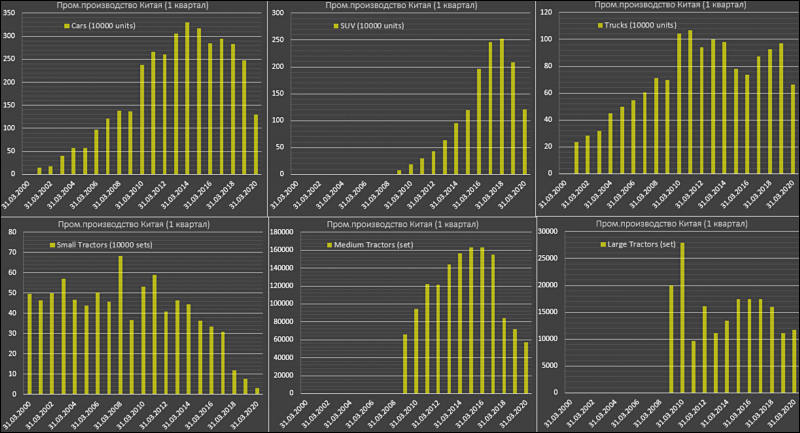This screenshot has width=800, height=433.
Task: Select the shortest last bar in the Small Tractors chart
Action: click(257, 391)
